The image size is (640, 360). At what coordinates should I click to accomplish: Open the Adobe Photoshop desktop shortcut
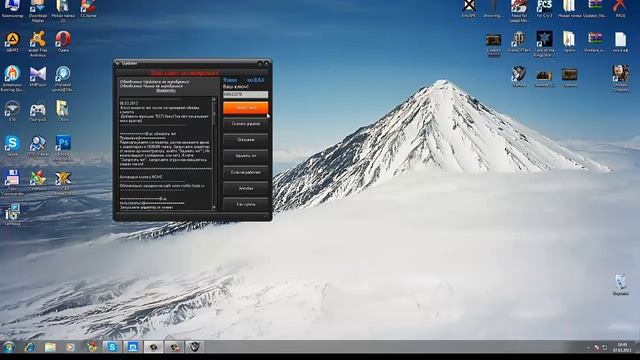click(x=63, y=146)
